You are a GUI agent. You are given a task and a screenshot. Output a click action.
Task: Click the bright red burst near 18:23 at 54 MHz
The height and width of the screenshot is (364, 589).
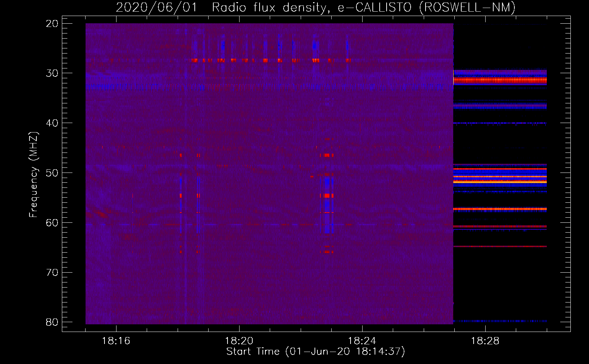(327, 196)
